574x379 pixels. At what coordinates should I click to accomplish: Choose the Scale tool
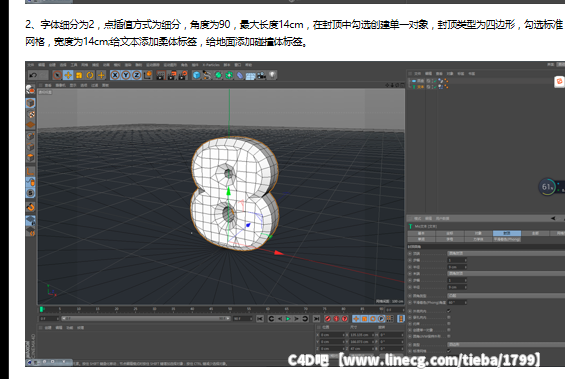pyautogui.click(x=79, y=75)
